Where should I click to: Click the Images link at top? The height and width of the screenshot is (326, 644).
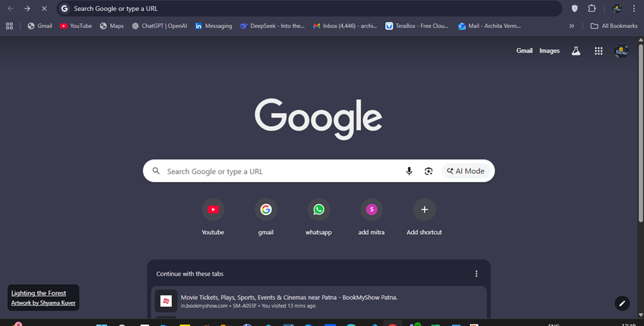tap(549, 51)
